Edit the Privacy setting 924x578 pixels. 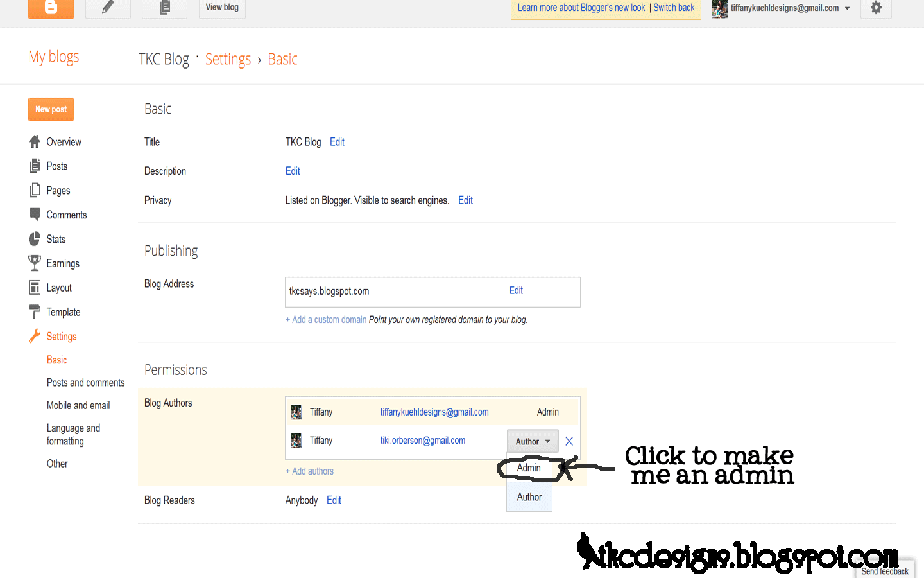point(465,200)
